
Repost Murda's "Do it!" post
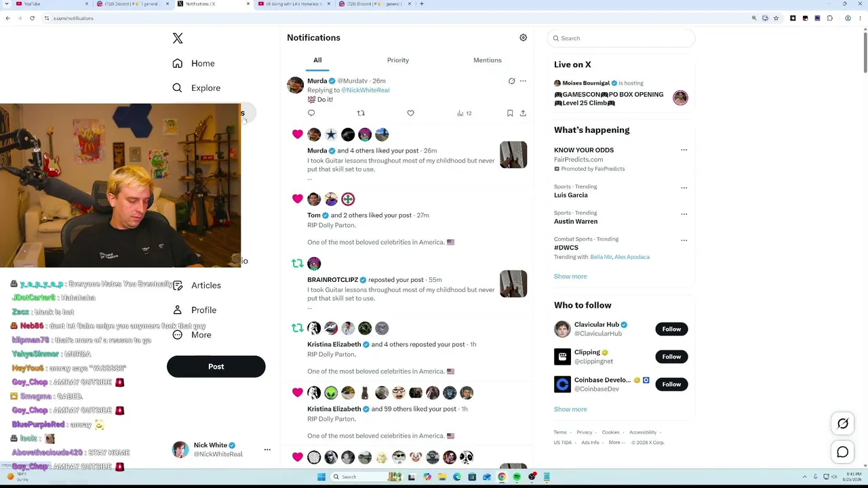(361, 113)
